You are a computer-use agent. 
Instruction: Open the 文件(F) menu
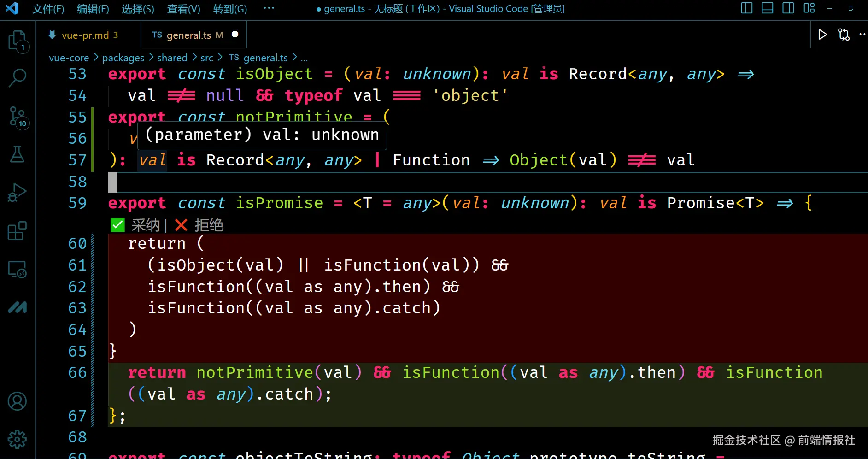point(48,9)
